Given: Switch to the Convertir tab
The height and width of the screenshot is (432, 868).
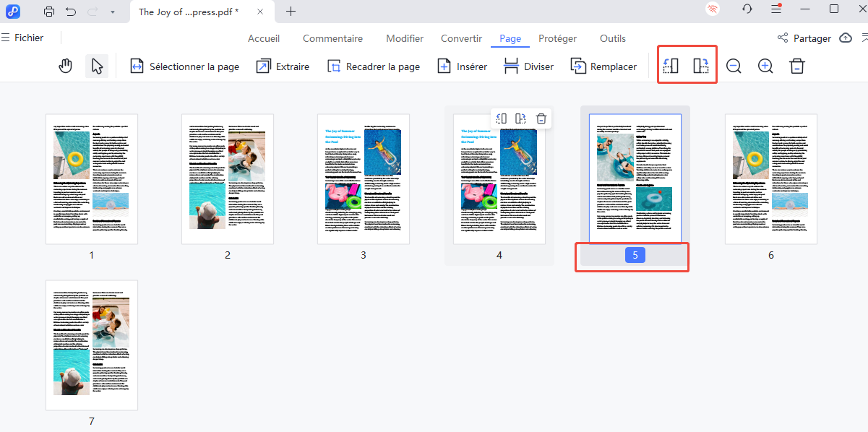Looking at the screenshot, I should pyautogui.click(x=460, y=38).
